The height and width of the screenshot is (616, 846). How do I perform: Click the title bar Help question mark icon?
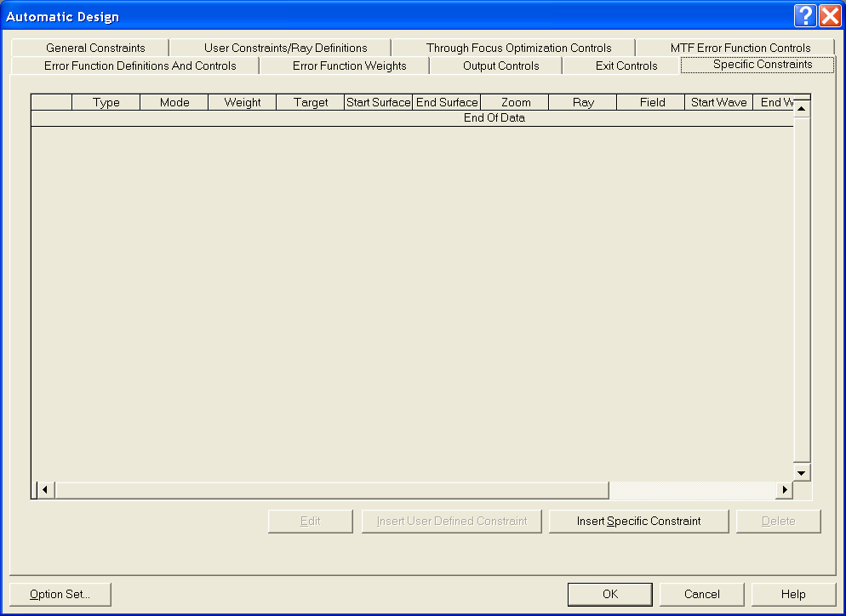[x=806, y=16]
